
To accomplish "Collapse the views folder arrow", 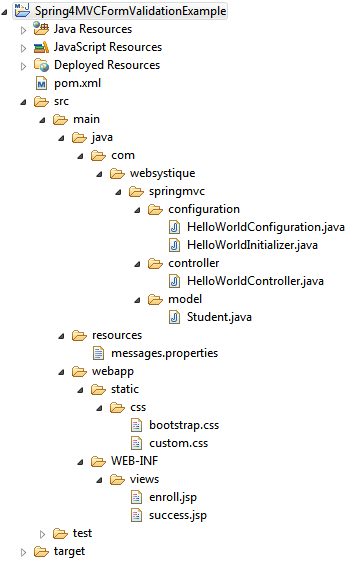I will pyautogui.click(x=100, y=480).
